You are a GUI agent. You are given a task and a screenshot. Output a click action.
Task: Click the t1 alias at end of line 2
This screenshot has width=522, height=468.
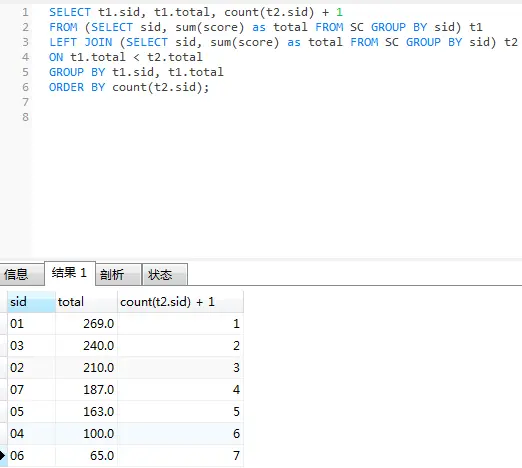point(476,27)
